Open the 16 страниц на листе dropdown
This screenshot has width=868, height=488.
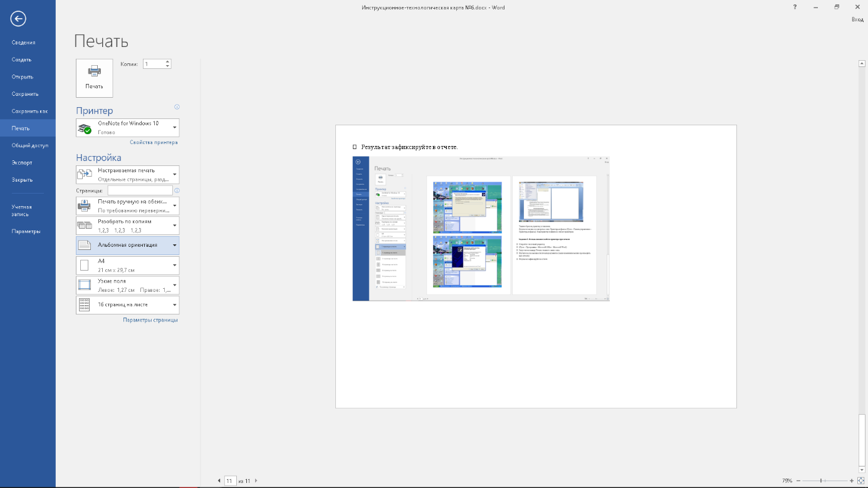pos(127,305)
